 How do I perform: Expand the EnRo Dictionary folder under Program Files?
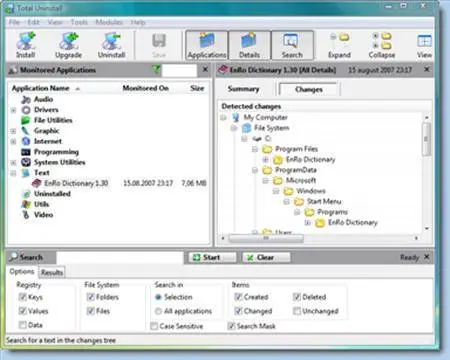[265, 160]
